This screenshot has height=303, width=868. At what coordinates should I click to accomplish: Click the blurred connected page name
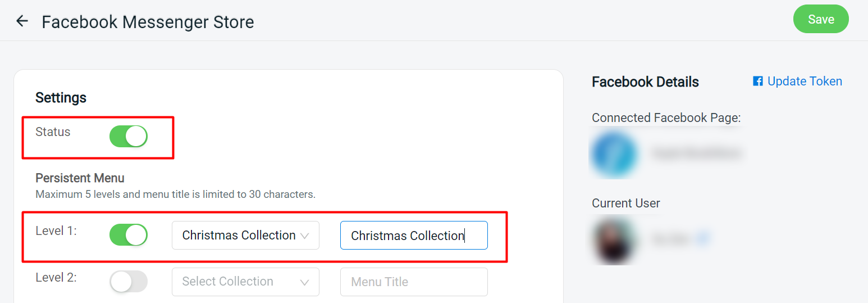click(x=696, y=153)
